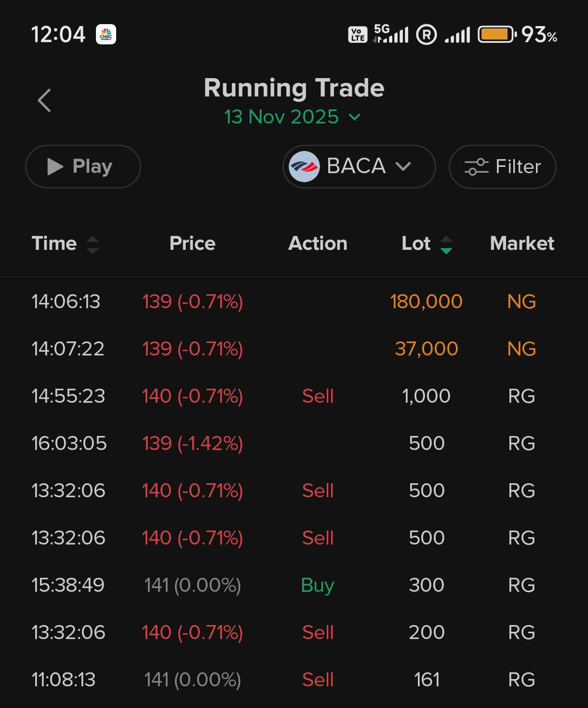Screen dimensions: 588x708
Task: Tap the BACA stock logo icon
Action: coord(304,166)
